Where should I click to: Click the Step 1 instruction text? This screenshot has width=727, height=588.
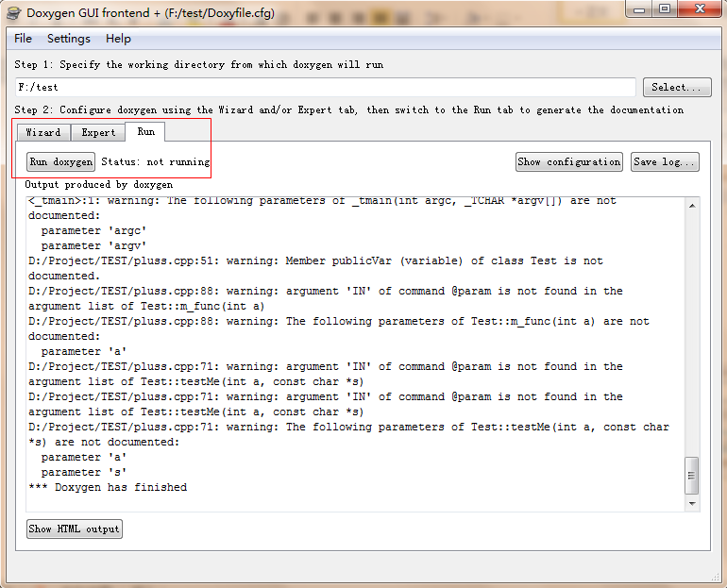[x=199, y=64]
